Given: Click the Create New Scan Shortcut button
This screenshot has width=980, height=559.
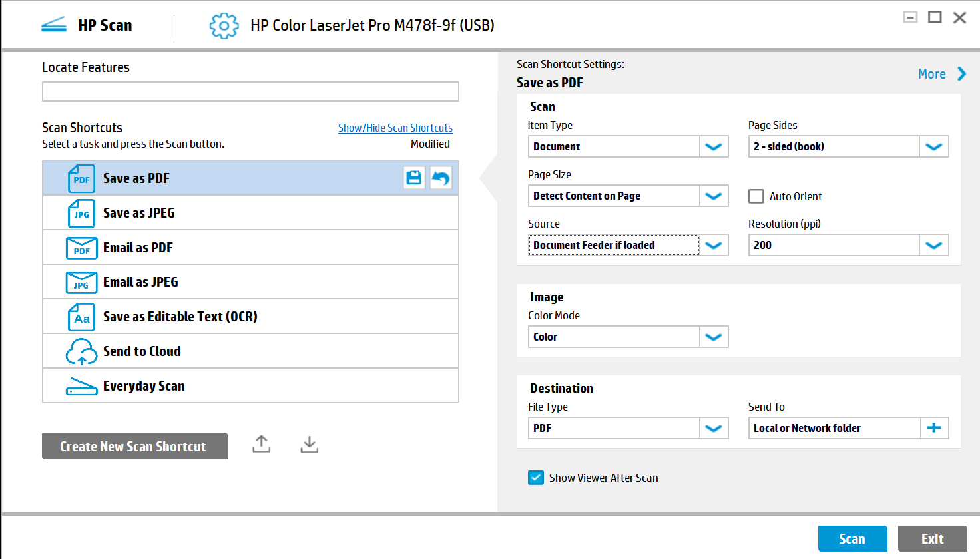Looking at the screenshot, I should 134,446.
